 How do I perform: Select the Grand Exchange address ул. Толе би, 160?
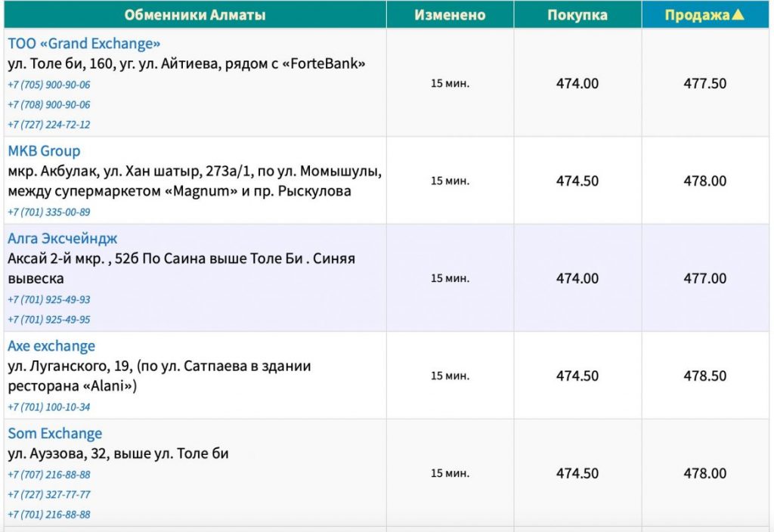coord(187,63)
